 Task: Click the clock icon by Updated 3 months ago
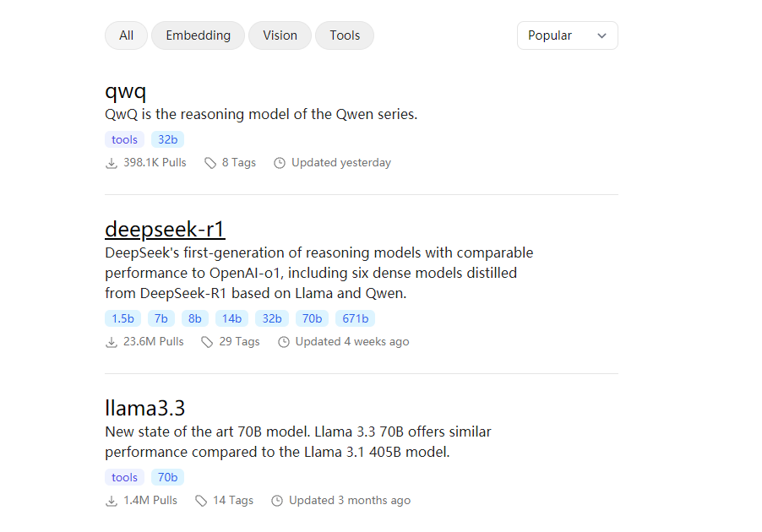pyautogui.click(x=277, y=501)
